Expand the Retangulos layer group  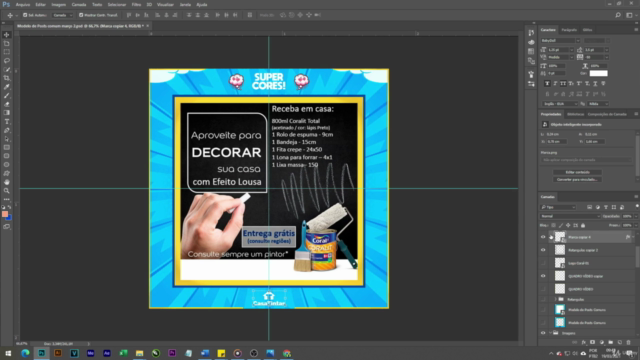pyautogui.click(x=555, y=300)
